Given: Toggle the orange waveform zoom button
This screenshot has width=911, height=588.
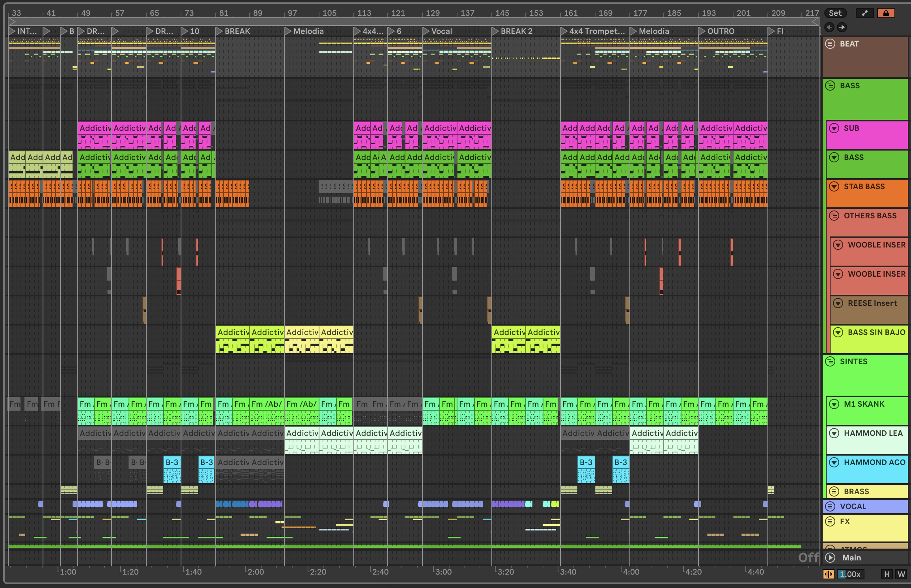Looking at the screenshot, I should [x=829, y=574].
